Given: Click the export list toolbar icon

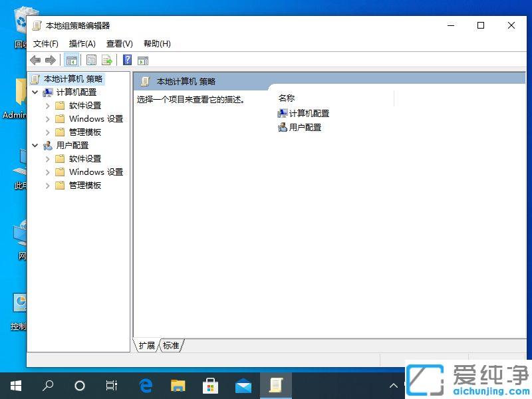Looking at the screenshot, I should [x=107, y=60].
